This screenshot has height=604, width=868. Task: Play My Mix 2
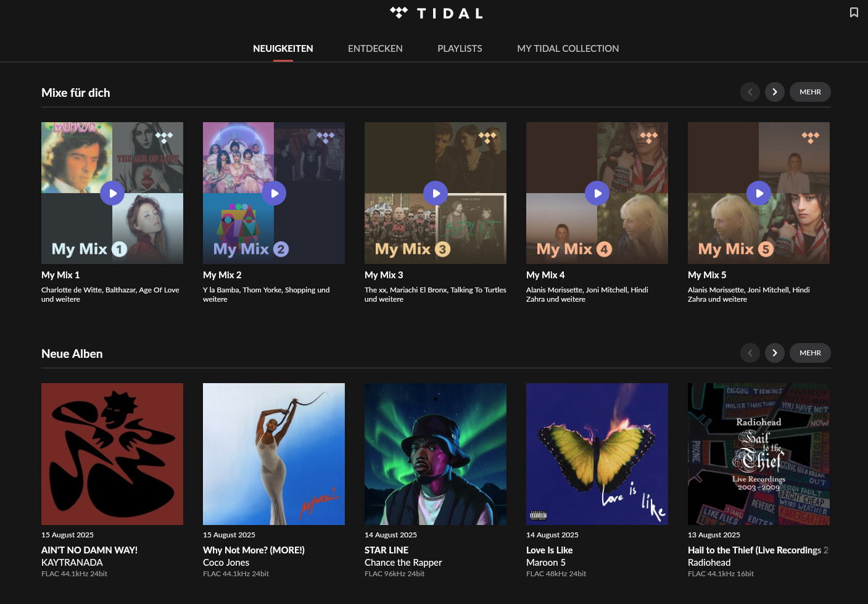click(274, 193)
